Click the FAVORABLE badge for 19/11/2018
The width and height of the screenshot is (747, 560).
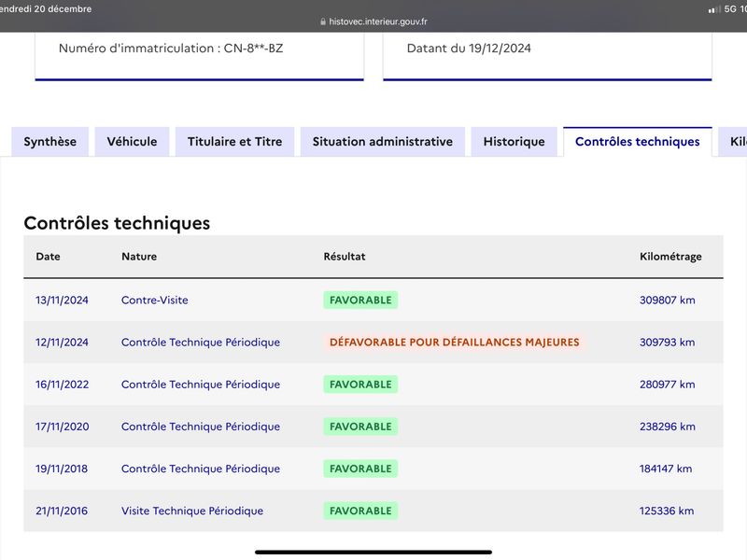click(x=360, y=469)
